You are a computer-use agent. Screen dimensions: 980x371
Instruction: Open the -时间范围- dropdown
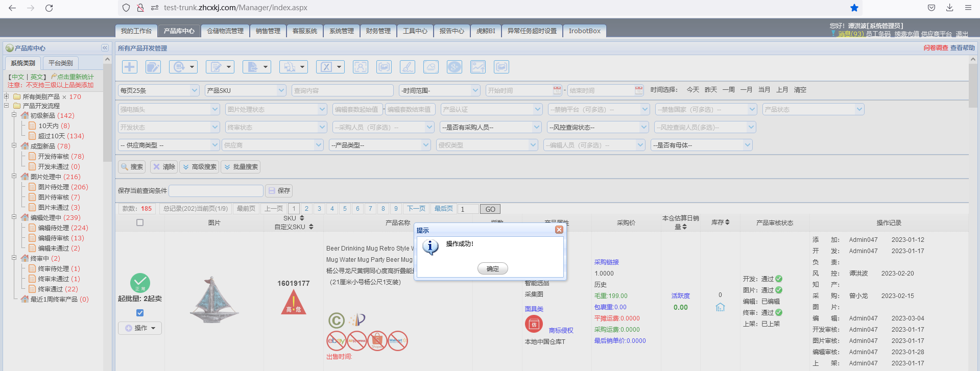click(440, 90)
